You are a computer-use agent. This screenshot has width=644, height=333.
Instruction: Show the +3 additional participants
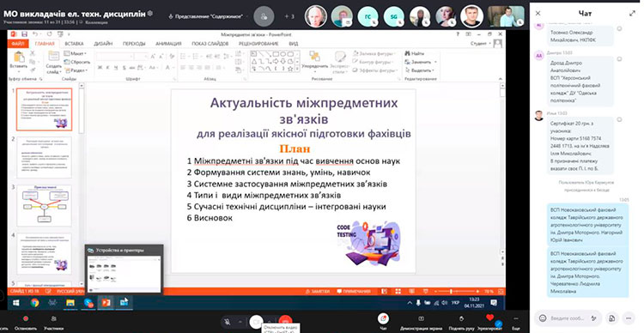click(289, 16)
